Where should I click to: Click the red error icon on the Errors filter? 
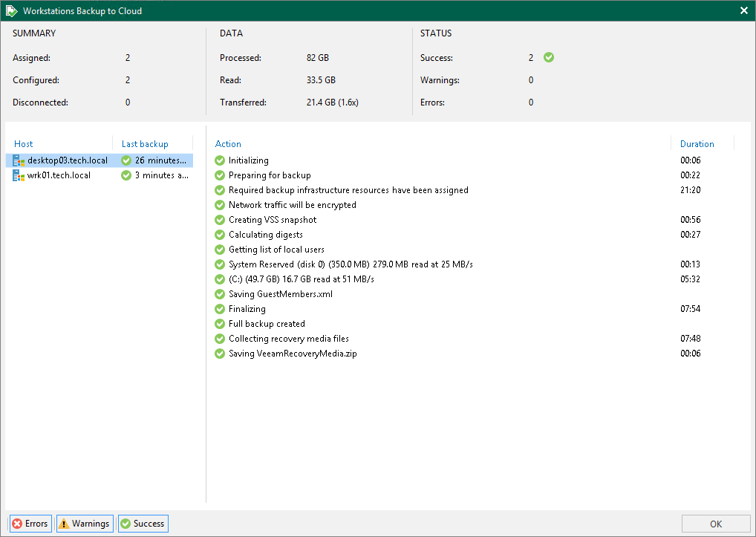click(x=16, y=524)
